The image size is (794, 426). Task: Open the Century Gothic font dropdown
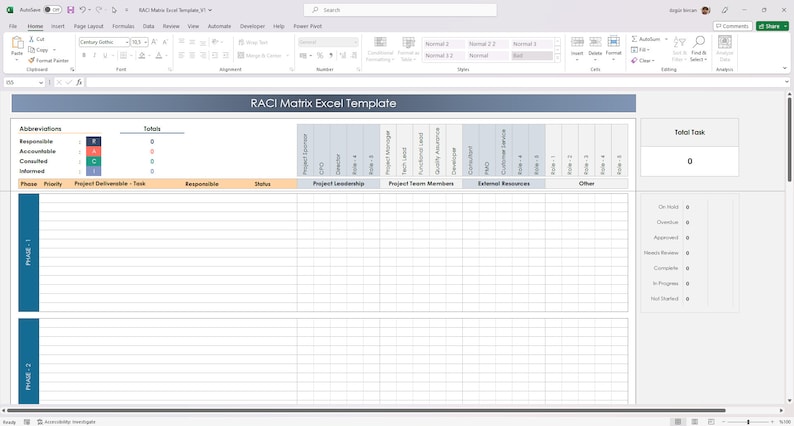pos(127,42)
